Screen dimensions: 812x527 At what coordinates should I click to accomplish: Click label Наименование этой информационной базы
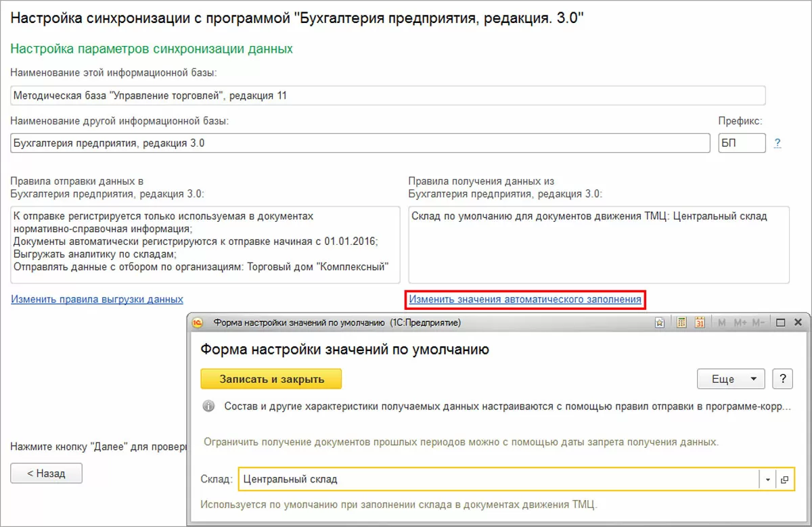click(114, 72)
